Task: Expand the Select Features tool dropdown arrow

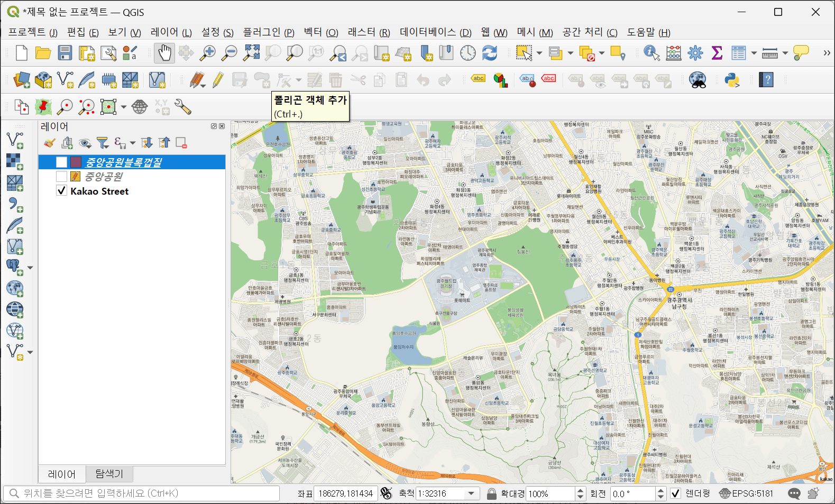Action: tap(539, 53)
